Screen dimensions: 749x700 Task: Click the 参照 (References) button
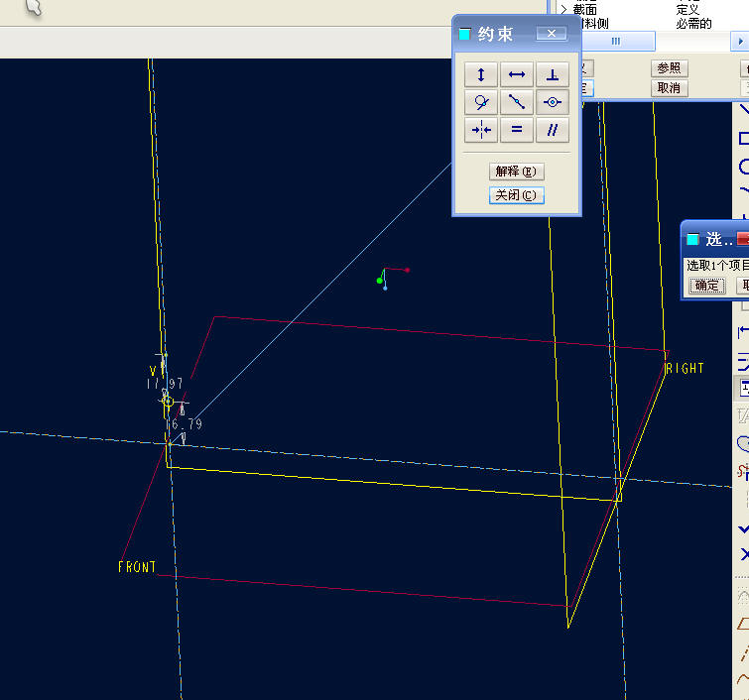coord(670,68)
